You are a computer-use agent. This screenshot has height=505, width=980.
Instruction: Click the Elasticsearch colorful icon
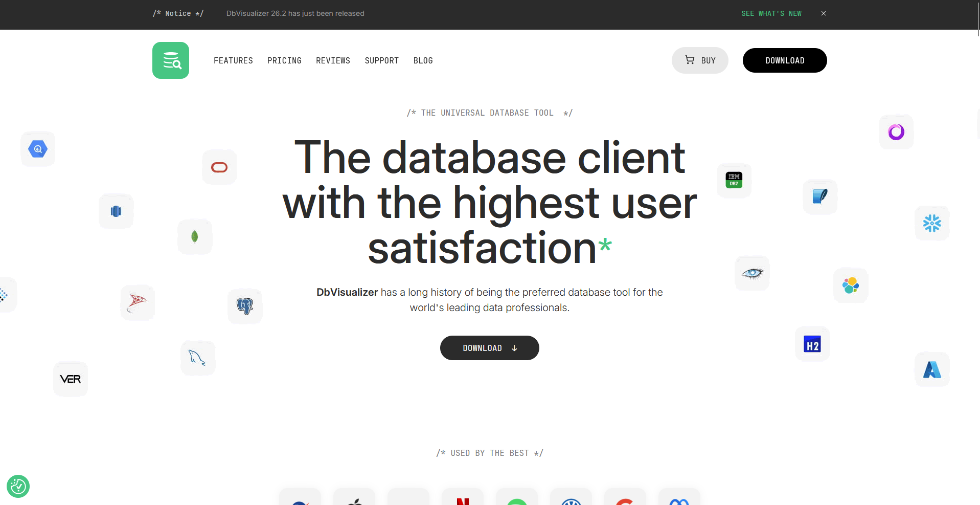851,285
